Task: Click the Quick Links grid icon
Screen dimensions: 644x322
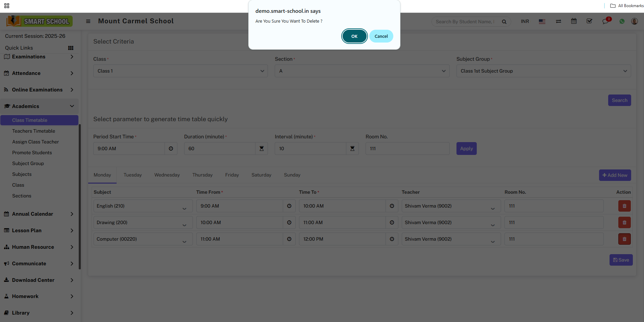Action: pos(71,48)
